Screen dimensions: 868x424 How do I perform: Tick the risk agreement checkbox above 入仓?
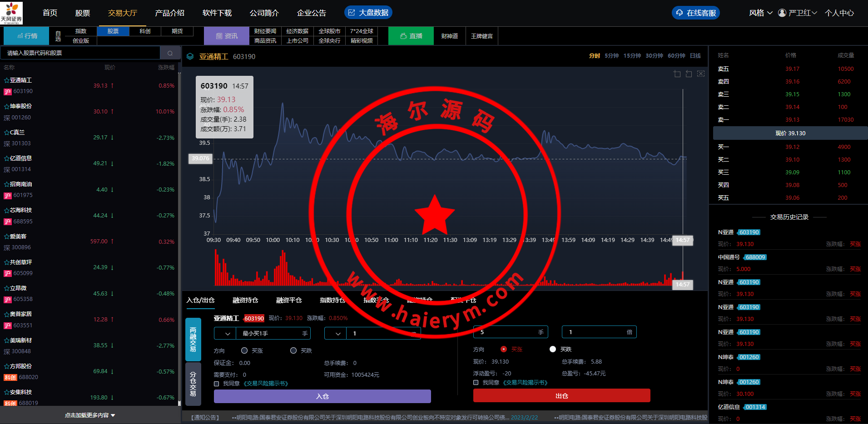217,384
